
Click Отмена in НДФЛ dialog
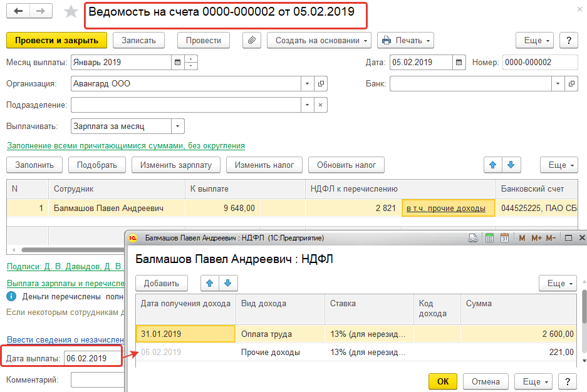[486, 381]
